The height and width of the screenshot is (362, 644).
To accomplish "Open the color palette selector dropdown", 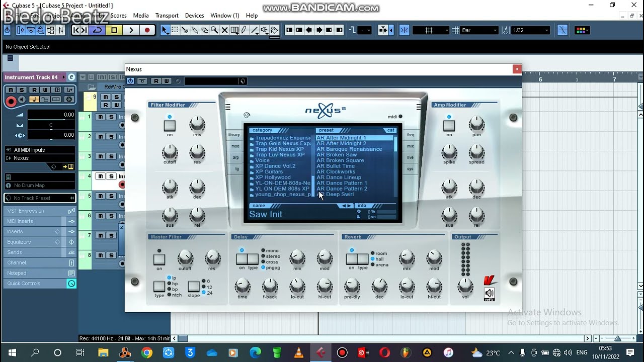I will pos(582,30).
